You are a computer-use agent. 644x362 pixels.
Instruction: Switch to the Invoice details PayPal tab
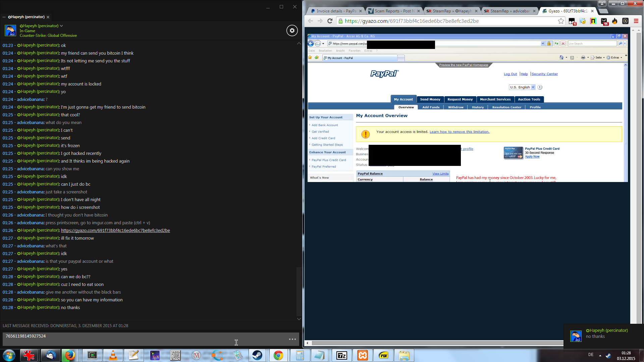(x=335, y=11)
